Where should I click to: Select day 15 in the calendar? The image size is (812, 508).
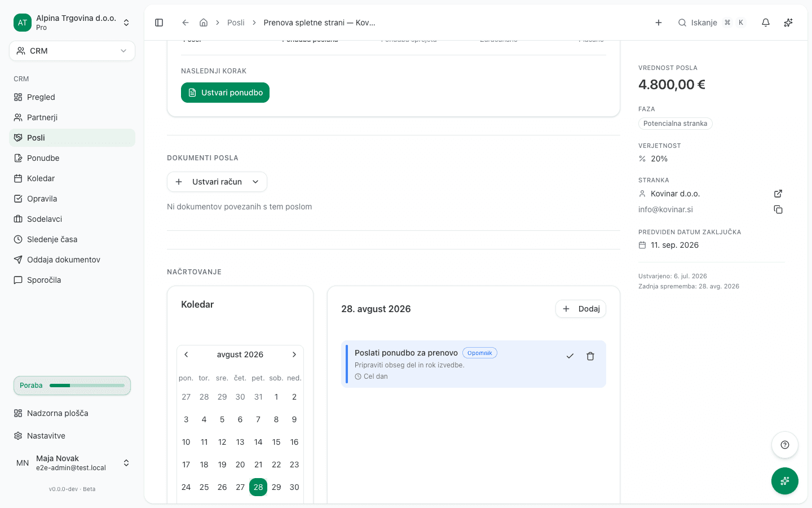tap(276, 442)
